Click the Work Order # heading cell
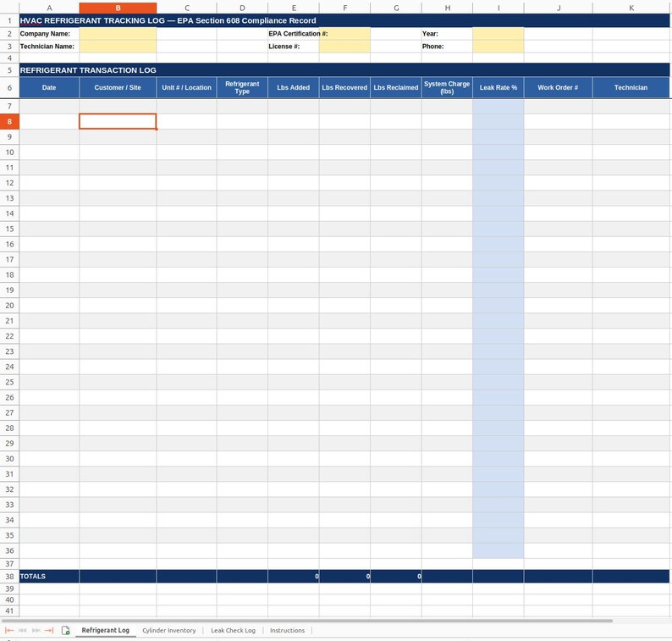Viewport: 672px width, 641px height. (x=558, y=87)
